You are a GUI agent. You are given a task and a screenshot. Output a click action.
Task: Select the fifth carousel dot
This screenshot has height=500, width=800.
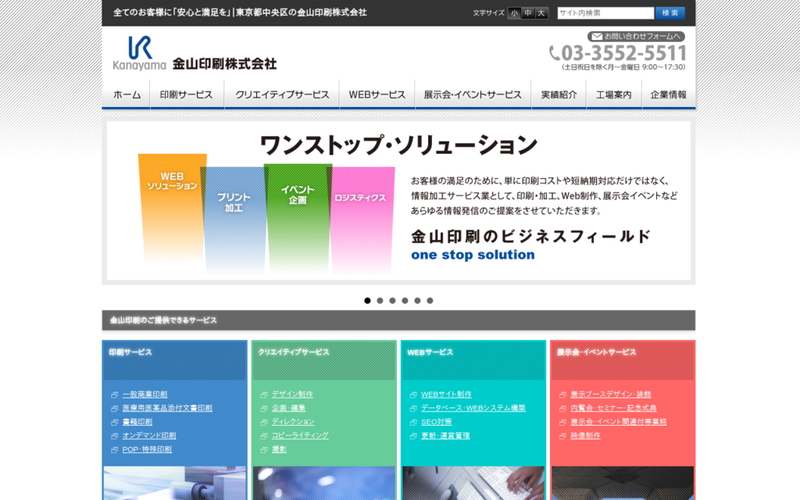click(417, 301)
